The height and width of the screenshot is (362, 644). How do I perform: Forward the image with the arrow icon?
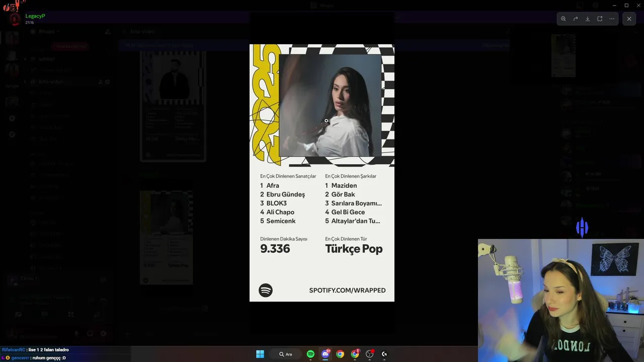[x=576, y=19]
